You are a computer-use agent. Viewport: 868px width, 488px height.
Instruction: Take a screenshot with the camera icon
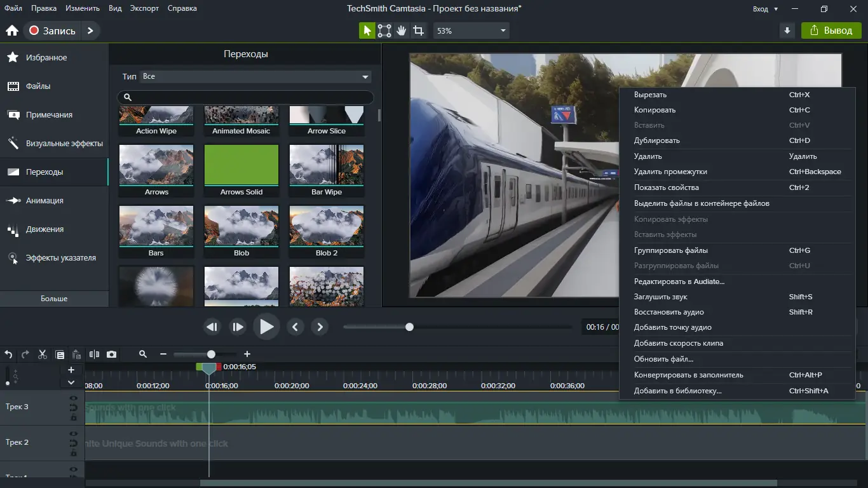click(x=111, y=355)
